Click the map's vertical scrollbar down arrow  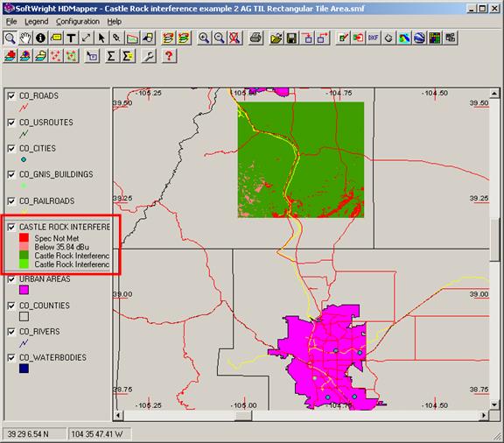[x=494, y=404]
